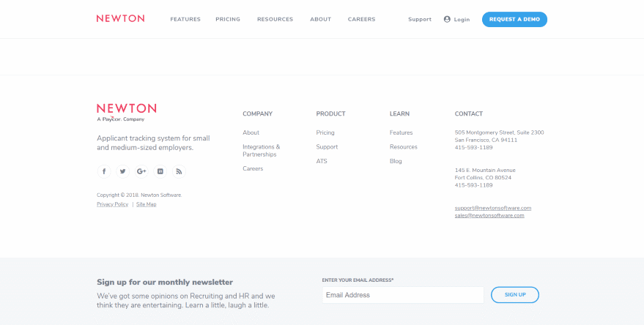Click the Request a Demo button
The height and width of the screenshot is (325, 644).
(x=514, y=19)
